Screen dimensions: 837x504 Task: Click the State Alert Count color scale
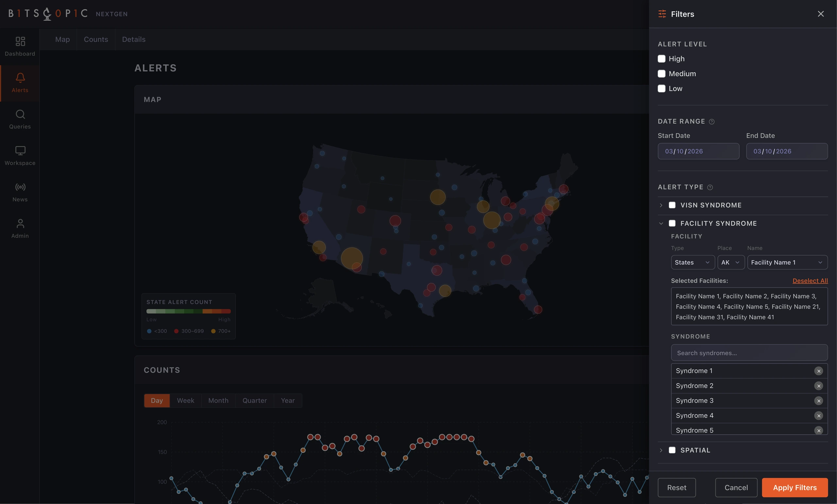189,311
